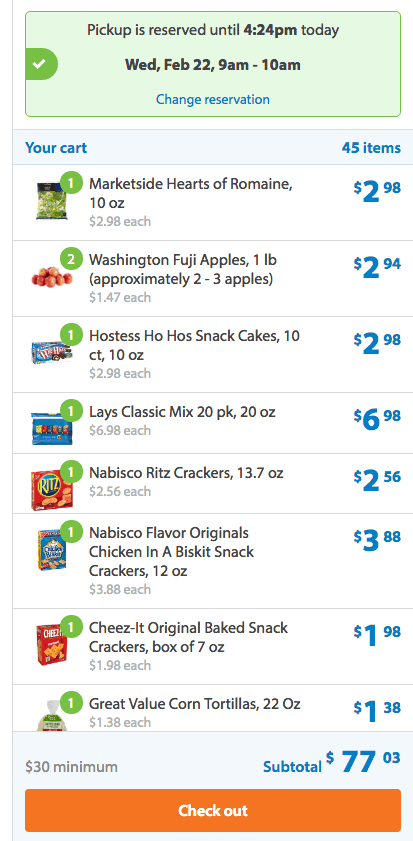The height and width of the screenshot is (841, 413).
Task: Click quantity badge 2 on Fuji Apples
Action: coord(71,260)
